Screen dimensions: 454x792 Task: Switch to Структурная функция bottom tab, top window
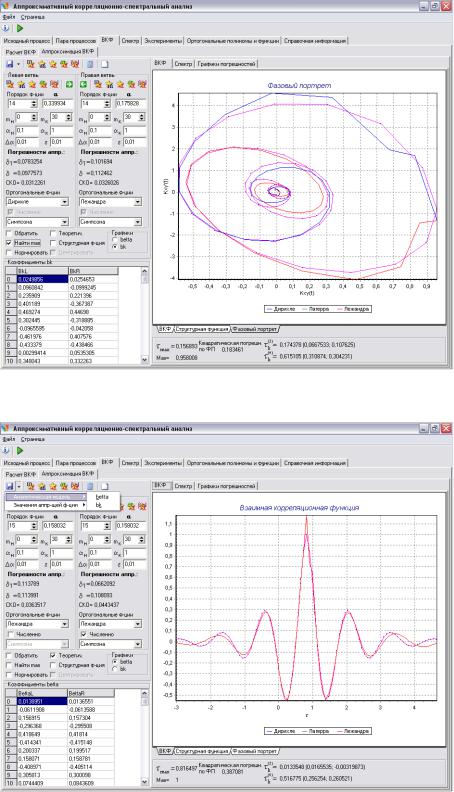coord(202,329)
